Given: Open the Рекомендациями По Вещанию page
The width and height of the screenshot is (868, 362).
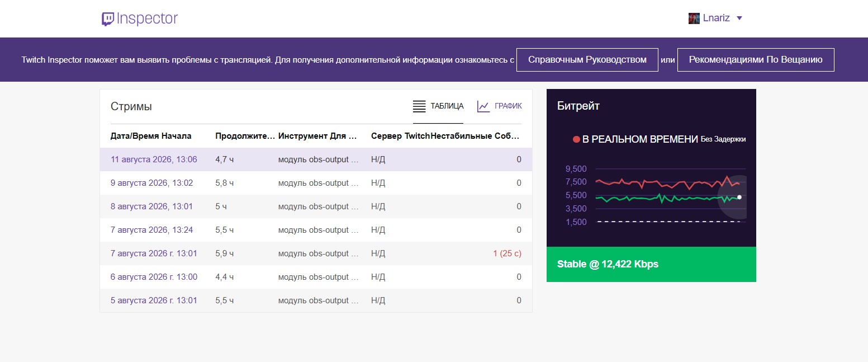Looking at the screenshot, I should point(756,60).
